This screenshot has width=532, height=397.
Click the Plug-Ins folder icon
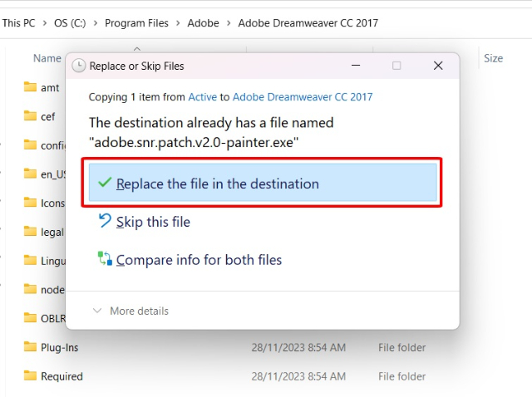(30, 347)
